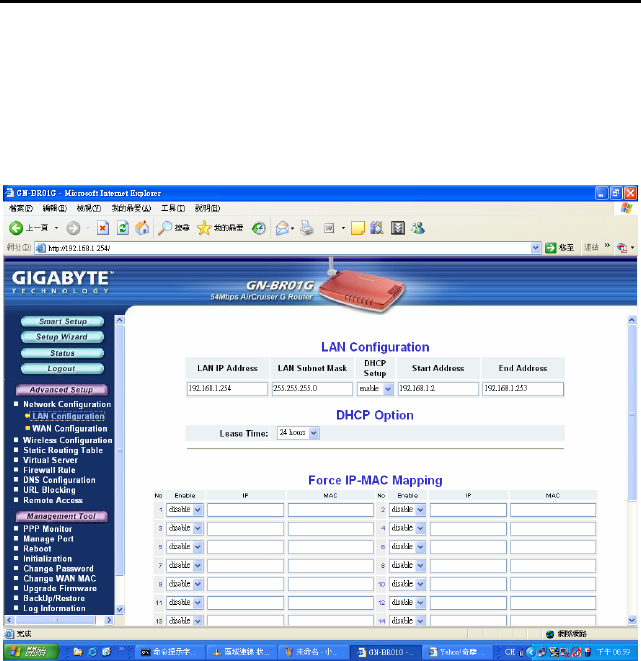Click the Stop loading icon
Screen dimensions: 641x661
[x=103, y=228]
